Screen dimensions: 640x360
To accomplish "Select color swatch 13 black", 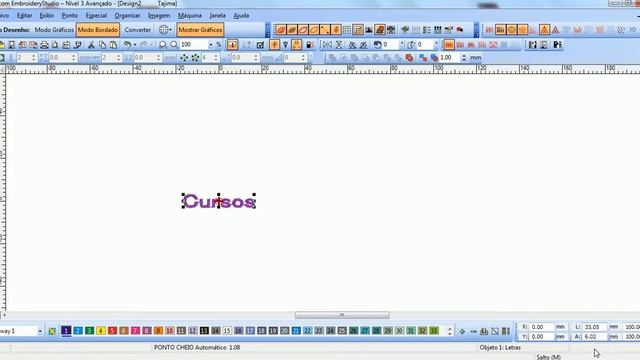I will pyautogui.click(x=204, y=331).
